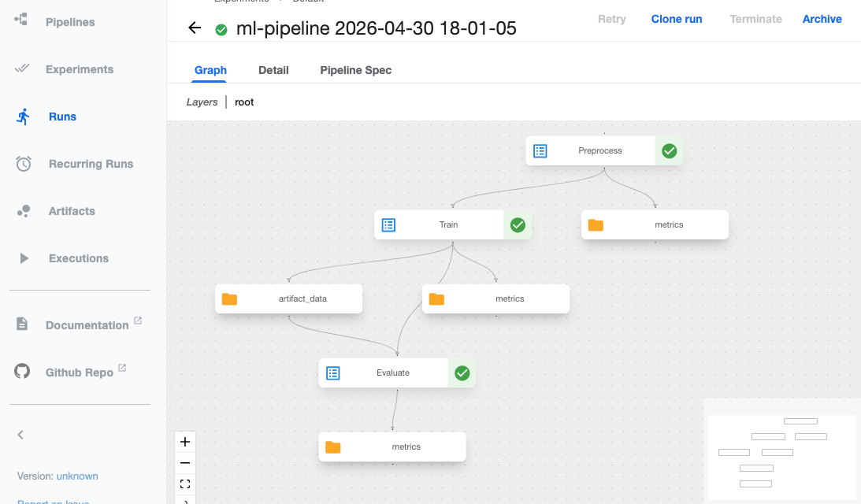The height and width of the screenshot is (504, 861).
Task: Click the Recurring Runs label
Action: coord(91,164)
